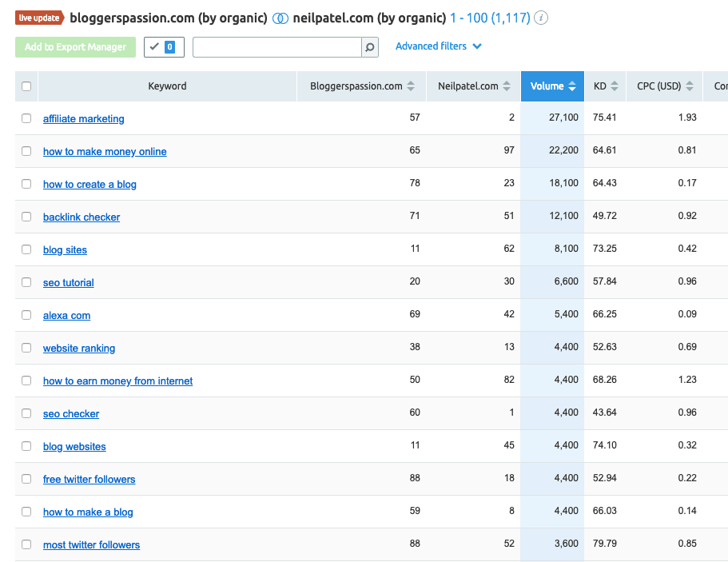Click the selected items counter button
728x562 pixels.
click(164, 47)
